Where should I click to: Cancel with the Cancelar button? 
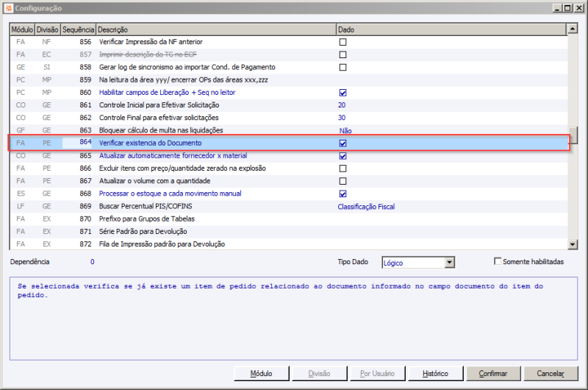pos(551,374)
